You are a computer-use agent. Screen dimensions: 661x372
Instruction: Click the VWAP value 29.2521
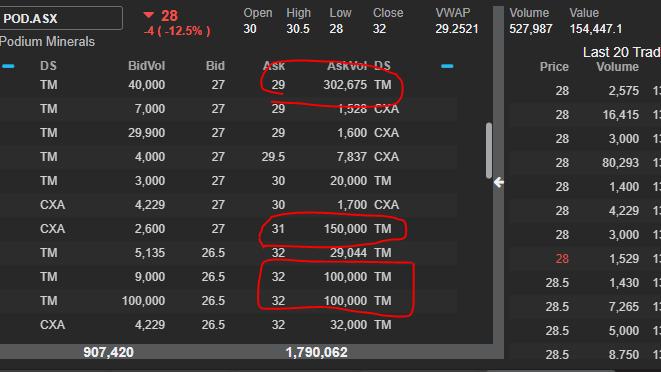[x=457, y=29]
